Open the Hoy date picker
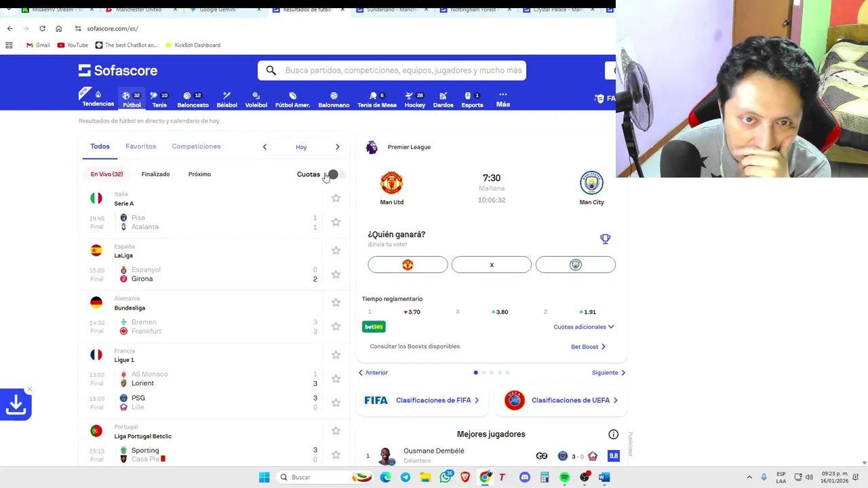 click(301, 147)
